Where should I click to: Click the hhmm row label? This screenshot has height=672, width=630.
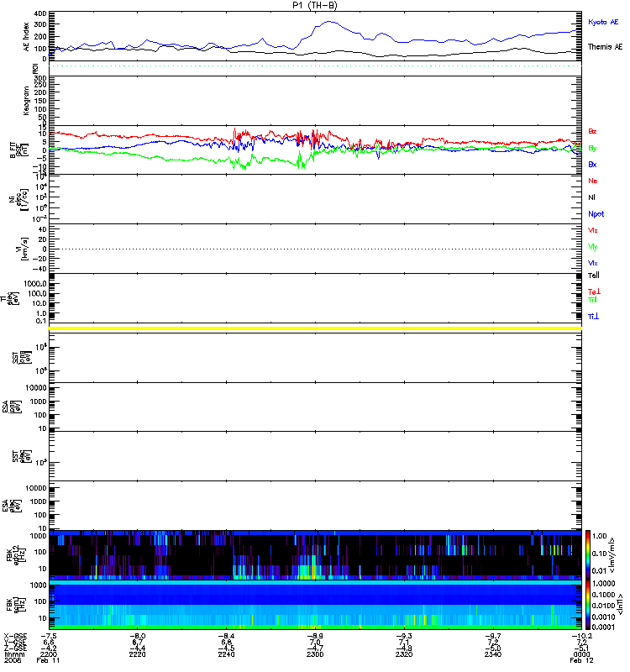point(14,654)
